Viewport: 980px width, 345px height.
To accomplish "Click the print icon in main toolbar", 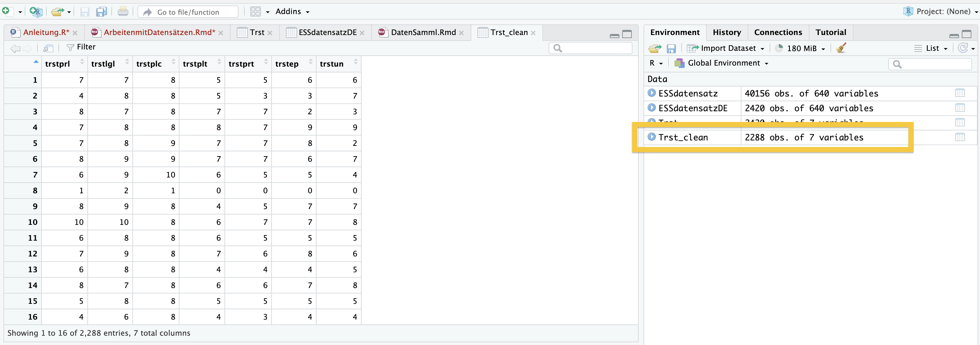I will (x=122, y=12).
